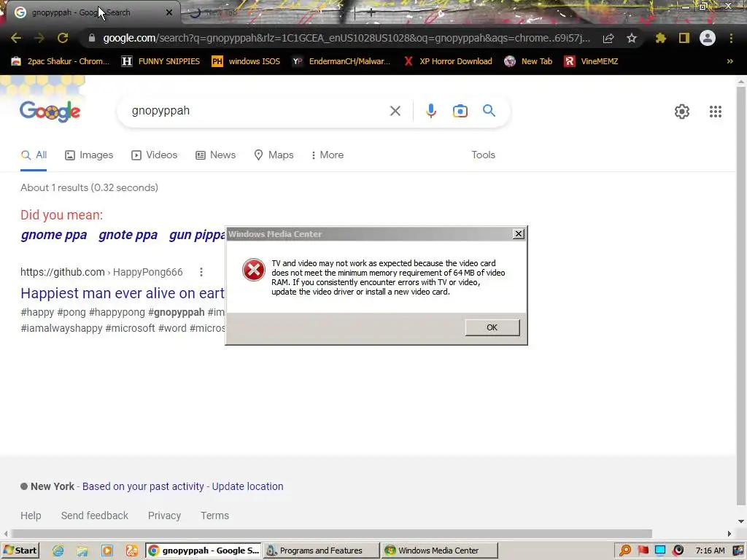Bookmark this page with the star icon
The height and width of the screenshot is (560, 747).
pyautogui.click(x=632, y=38)
